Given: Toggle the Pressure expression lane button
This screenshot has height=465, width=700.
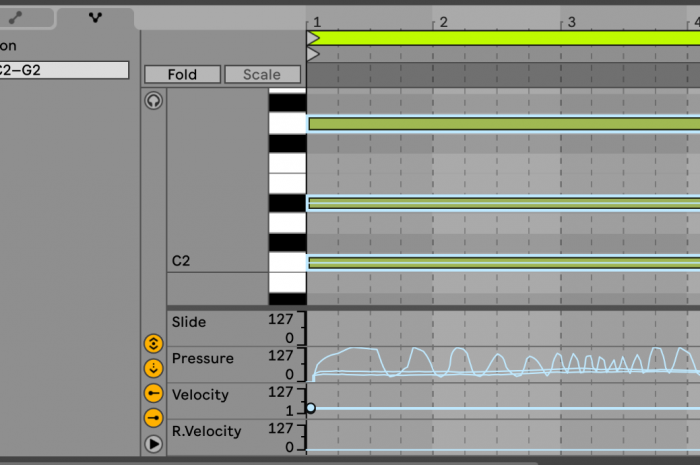Looking at the screenshot, I should pyautogui.click(x=154, y=369).
